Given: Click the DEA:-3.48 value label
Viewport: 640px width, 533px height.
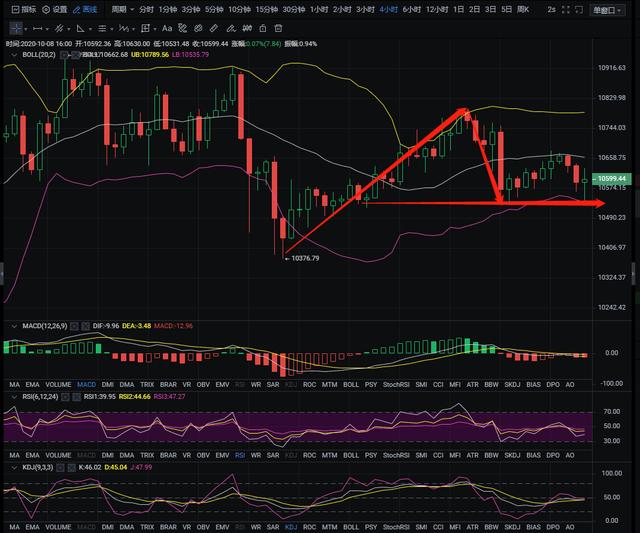Looking at the screenshot, I should coord(136,326).
